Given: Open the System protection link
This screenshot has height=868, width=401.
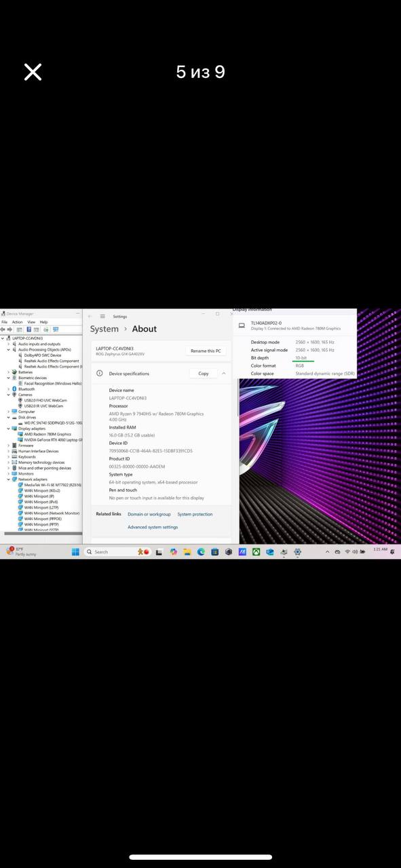Looking at the screenshot, I should coord(195,514).
